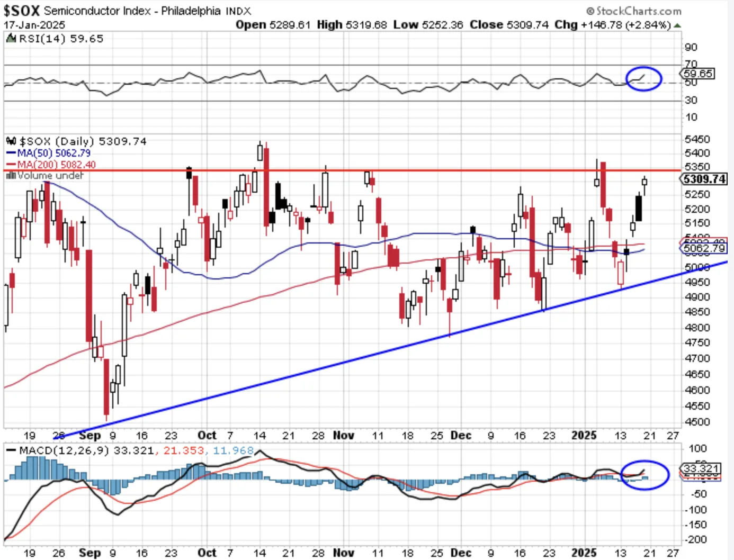Click the 59.65 RSI value label

click(697, 74)
